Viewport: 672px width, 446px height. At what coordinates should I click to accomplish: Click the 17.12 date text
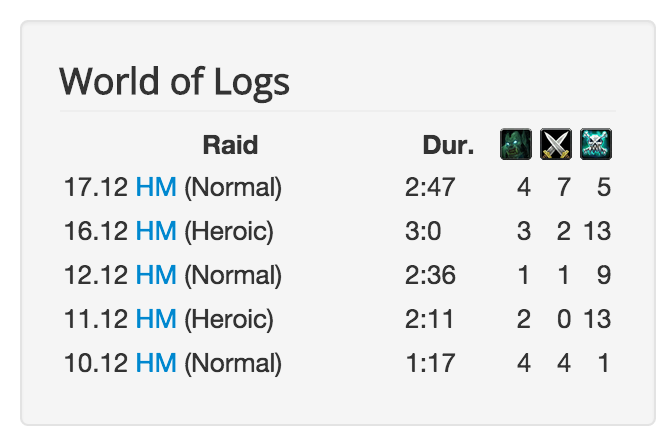(96, 187)
